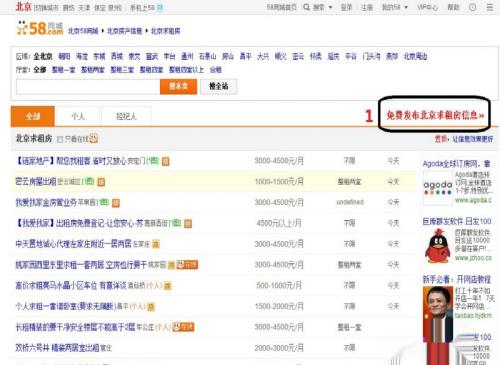Screen dimensions: 500x365
Task: Click green 图 tag on 密云房屋出租 row
Action: (88, 182)
